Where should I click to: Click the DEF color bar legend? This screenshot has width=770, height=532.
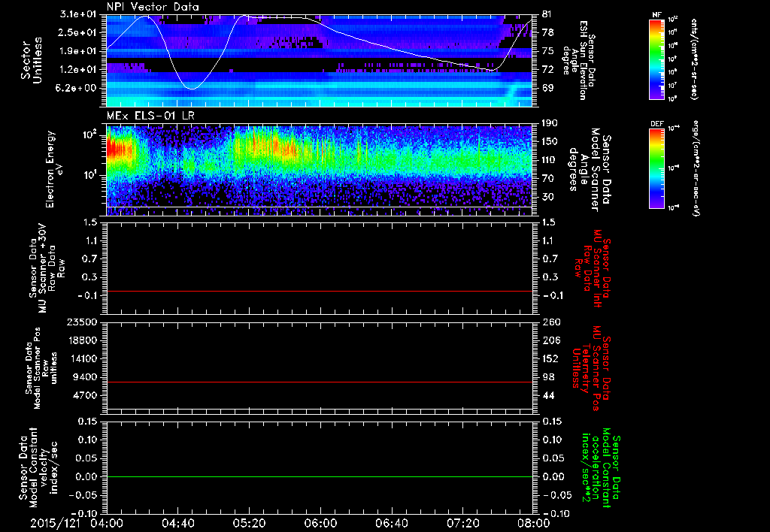pyautogui.click(x=656, y=168)
